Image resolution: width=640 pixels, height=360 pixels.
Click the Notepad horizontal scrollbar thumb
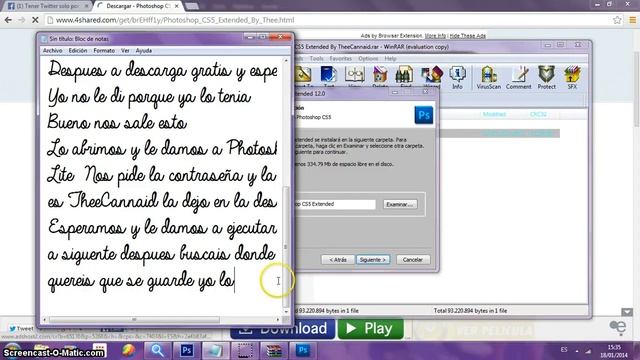(135, 320)
